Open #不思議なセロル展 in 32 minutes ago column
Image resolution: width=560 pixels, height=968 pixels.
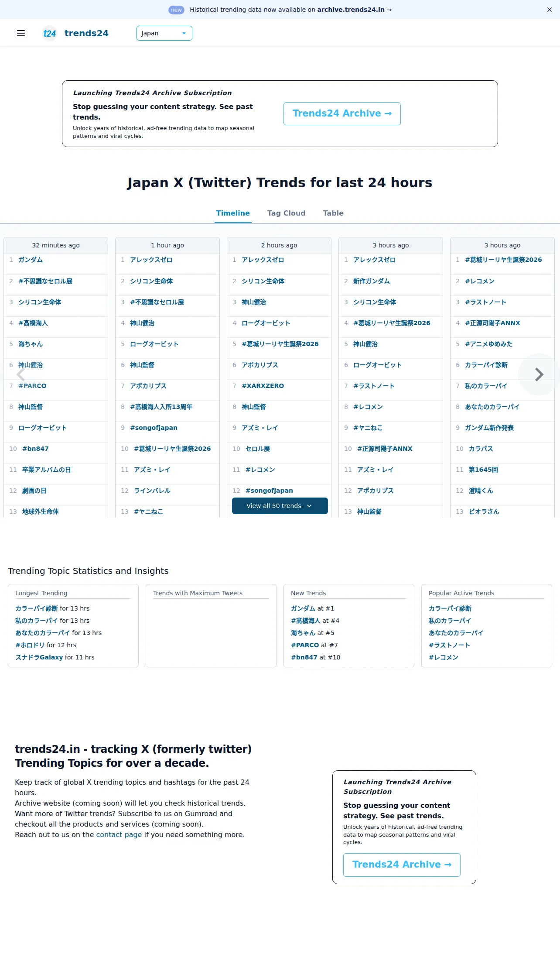pos(45,281)
